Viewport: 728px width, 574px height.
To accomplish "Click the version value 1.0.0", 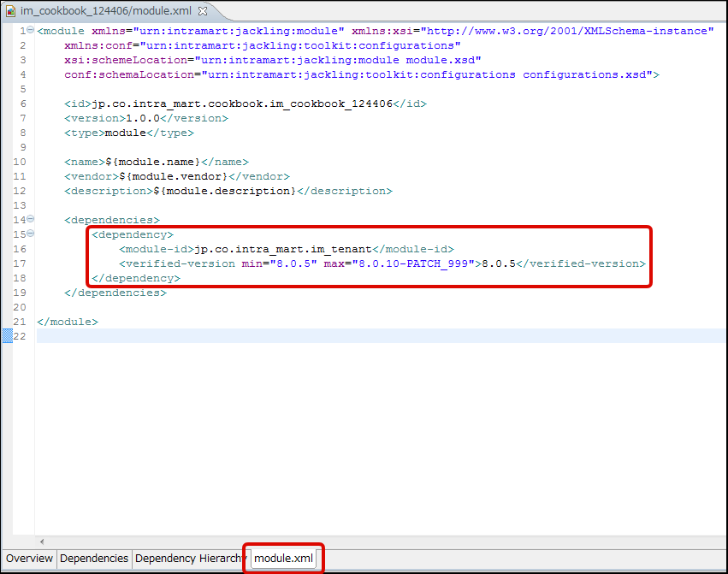I will (x=142, y=118).
